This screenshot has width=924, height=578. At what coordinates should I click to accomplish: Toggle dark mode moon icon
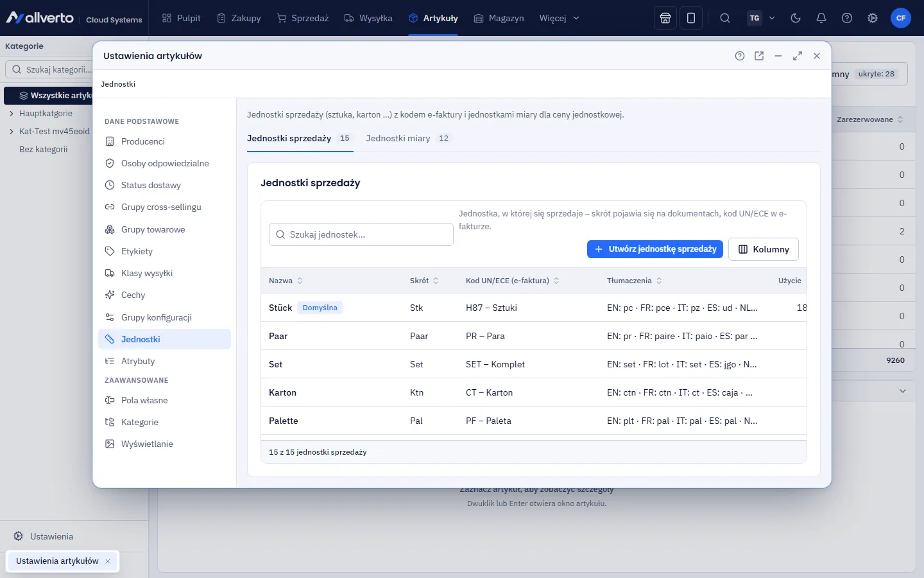point(796,18)
